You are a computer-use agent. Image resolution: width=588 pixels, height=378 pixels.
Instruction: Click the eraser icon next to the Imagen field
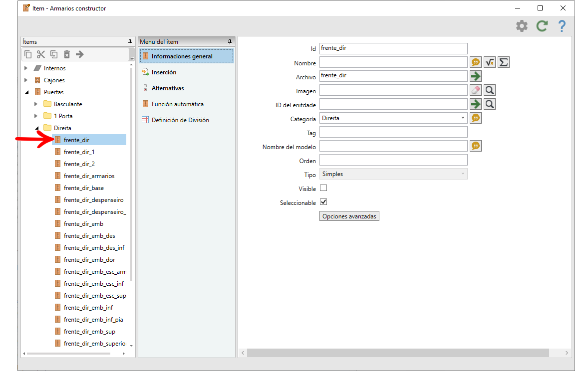pos(476,90)
